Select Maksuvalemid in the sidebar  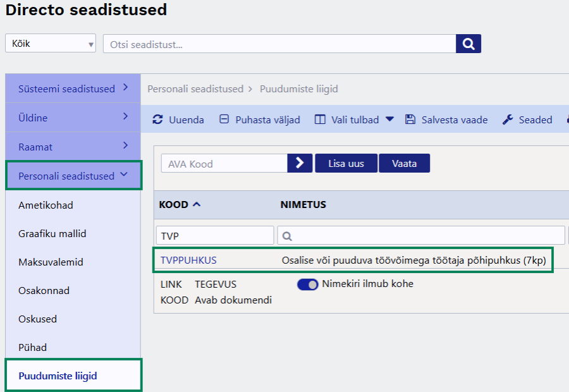click(51, 262)
